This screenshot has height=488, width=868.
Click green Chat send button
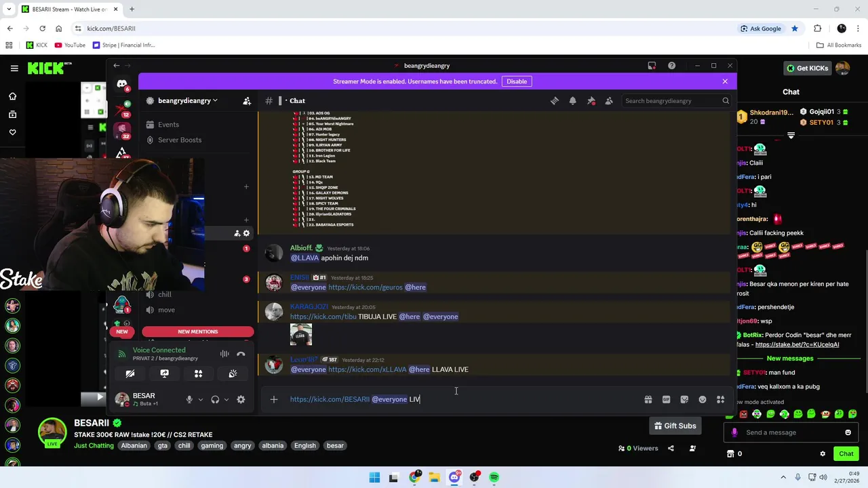click(x=846, y=454)
